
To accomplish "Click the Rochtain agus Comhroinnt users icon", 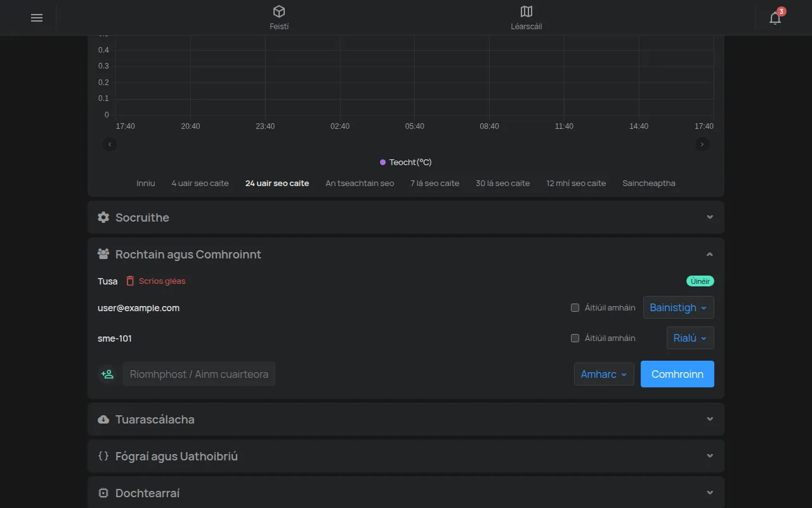I will pyautogui.click(x=103, y=254).
